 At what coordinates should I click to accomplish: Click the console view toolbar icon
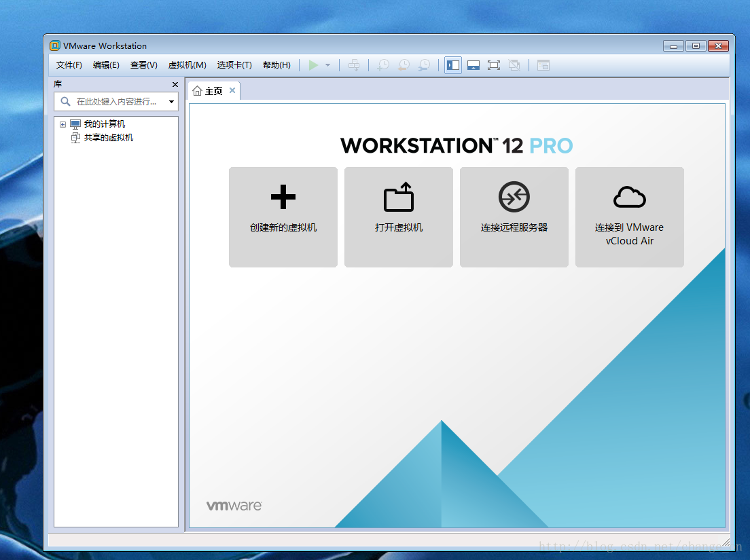543,65
